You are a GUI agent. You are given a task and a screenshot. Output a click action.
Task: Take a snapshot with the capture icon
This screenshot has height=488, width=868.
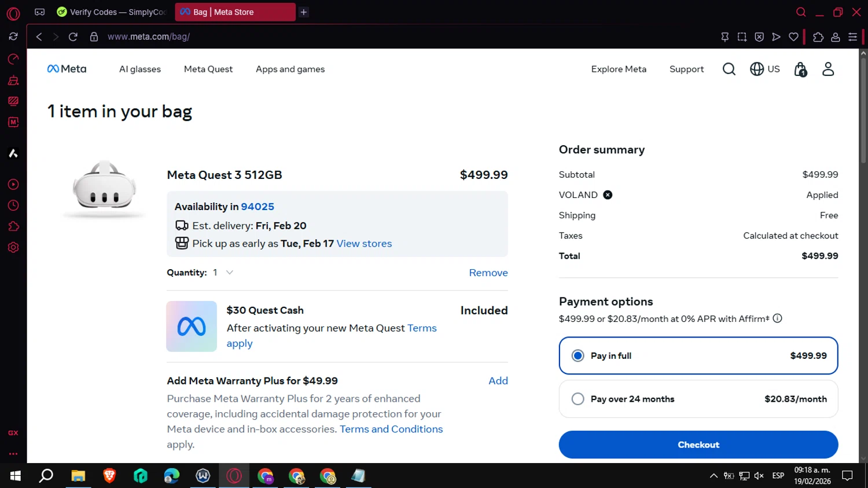tap(742, 36)
